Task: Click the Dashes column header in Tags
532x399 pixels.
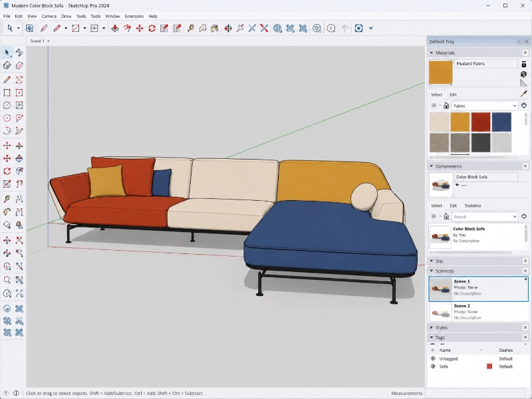Action: point(506,350)
